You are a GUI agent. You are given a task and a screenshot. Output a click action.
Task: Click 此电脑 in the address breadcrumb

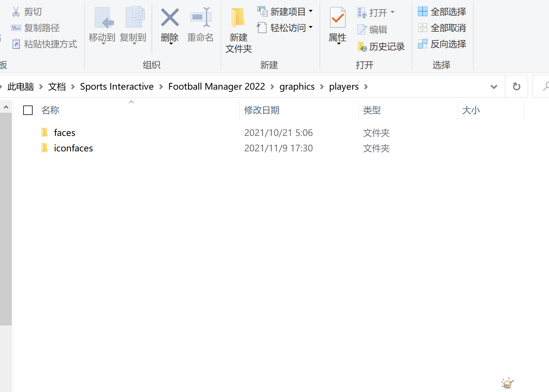(21, 87)
